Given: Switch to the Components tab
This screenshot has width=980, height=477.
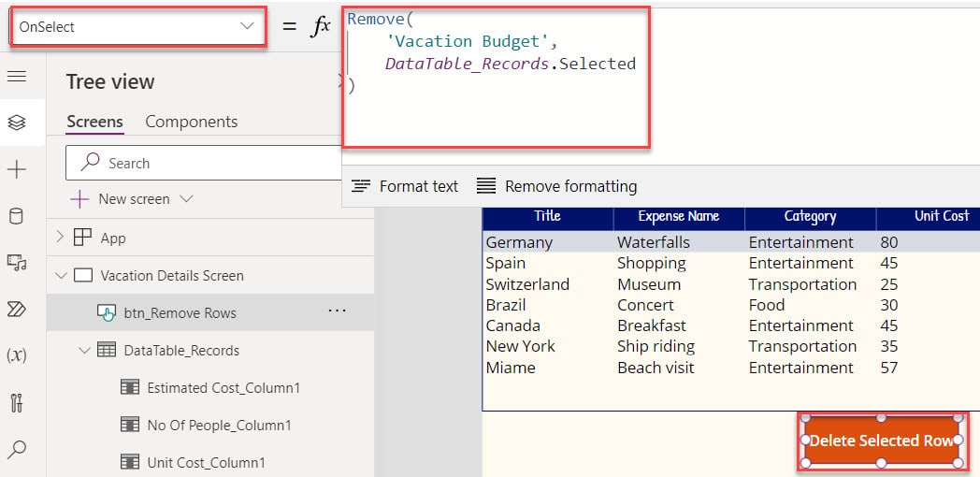Looking at the screenshot, I should [192, 122].
